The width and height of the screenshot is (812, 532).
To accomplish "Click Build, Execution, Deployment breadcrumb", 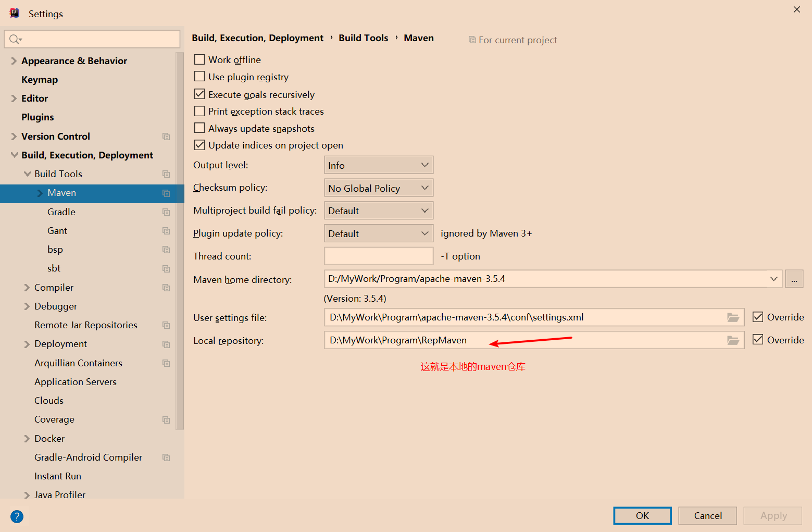I will point(258,38).
